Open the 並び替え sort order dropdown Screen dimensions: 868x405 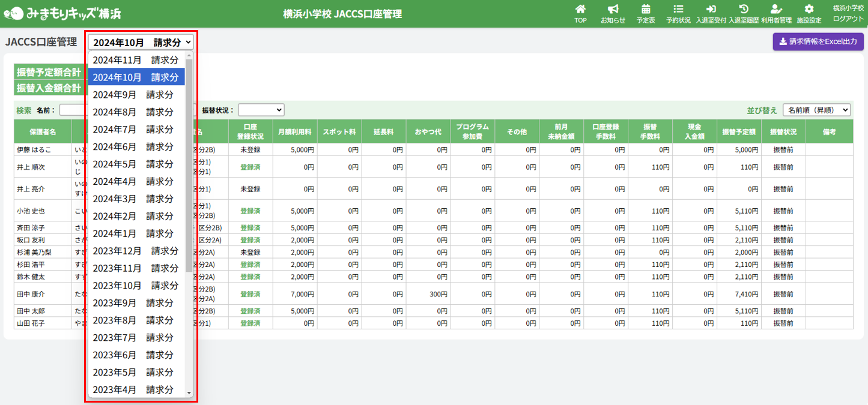[x=817, y=110]
